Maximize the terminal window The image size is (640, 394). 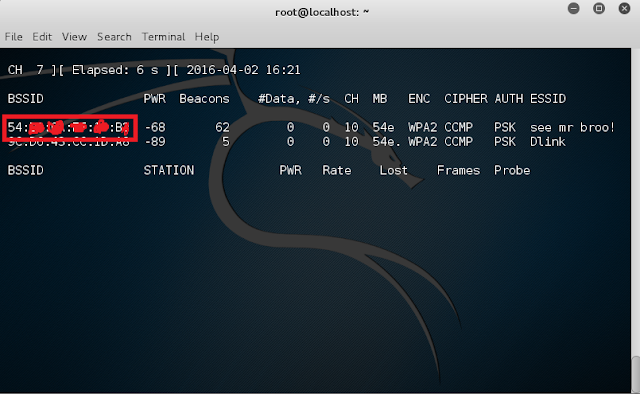click(x=599, y=8)
